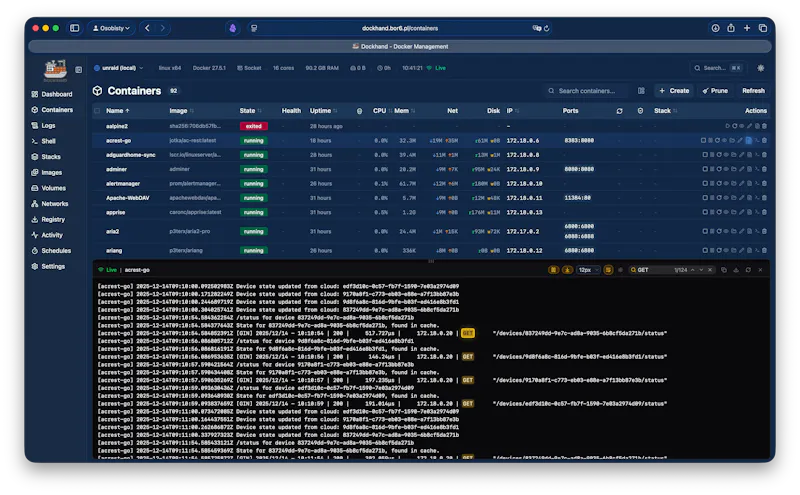Sort containers by Image column
The image size is (800, 495).
tap(181, 111)
